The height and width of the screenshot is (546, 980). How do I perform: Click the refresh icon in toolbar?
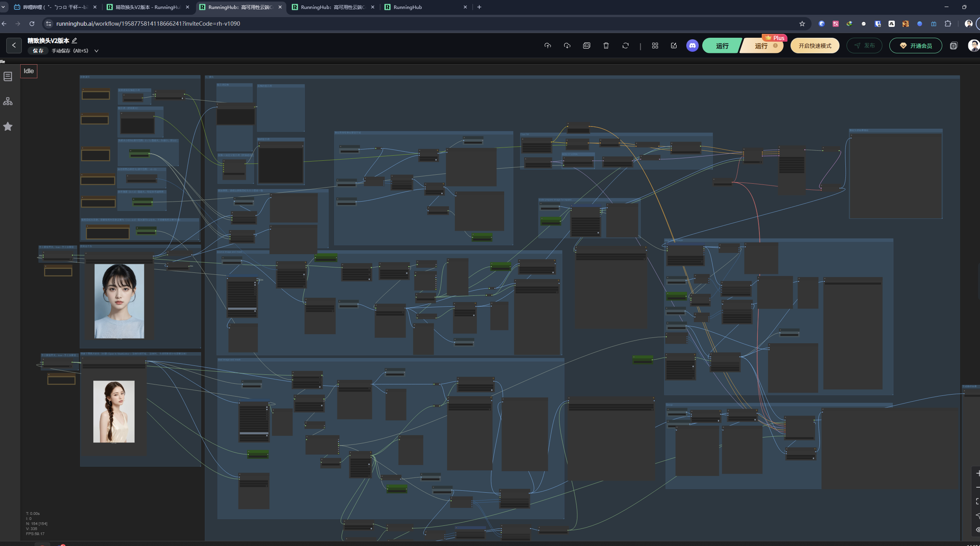625,46
